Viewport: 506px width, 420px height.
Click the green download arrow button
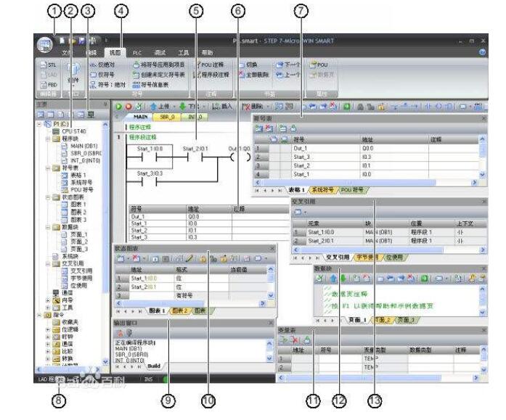click(x=183, y=107)
